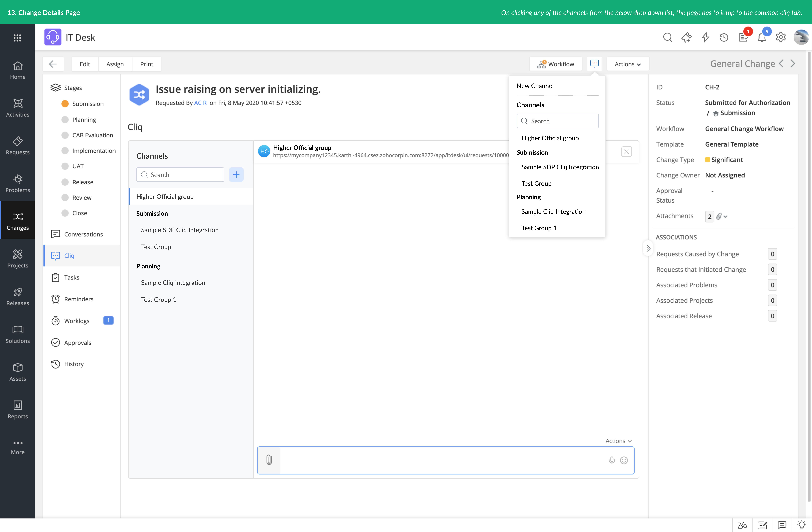
Task: Open settings gear icon
Action: point(781,37)
